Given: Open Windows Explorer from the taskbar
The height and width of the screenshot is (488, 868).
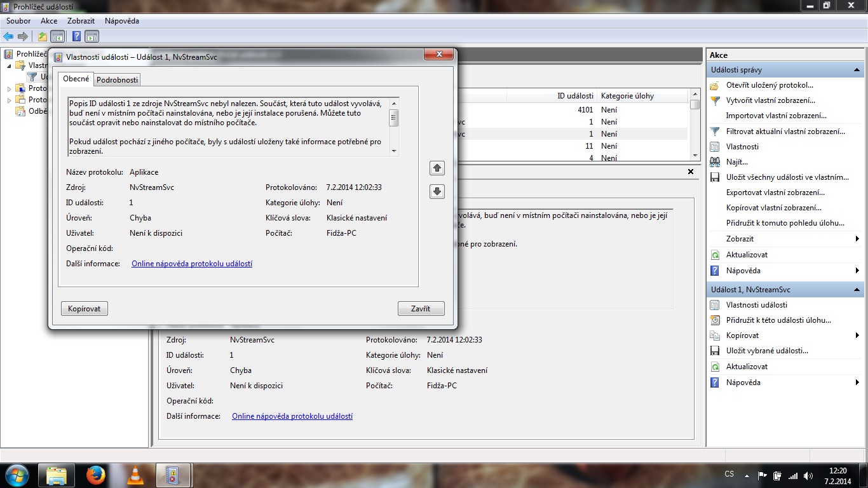Looking at the screenshot, I should point(57,475).
